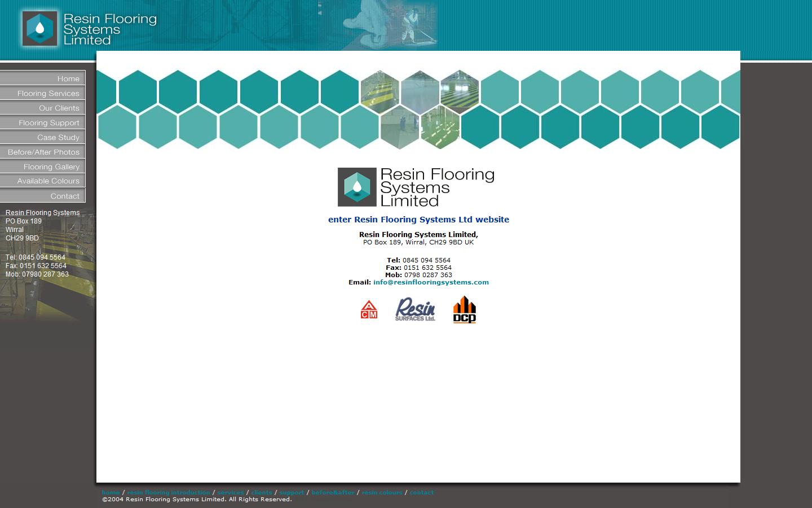The height and width of the screenshot is (508, 812).
Task: Click the ACM certification logo
Action: pos(369,309)
